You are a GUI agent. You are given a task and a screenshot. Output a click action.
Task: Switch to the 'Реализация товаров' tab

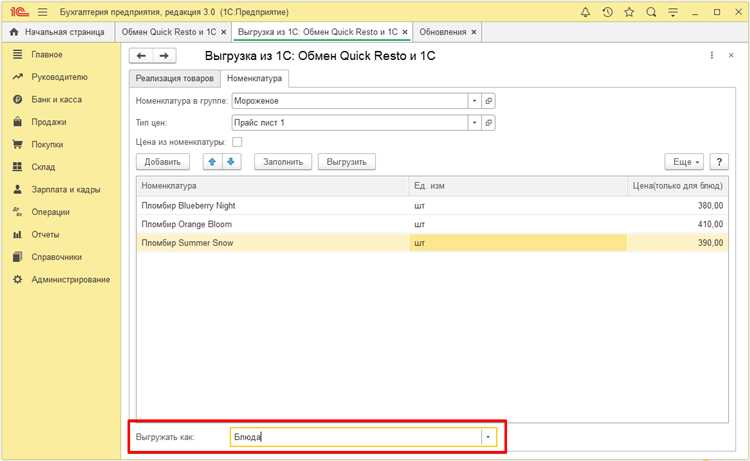175,78
